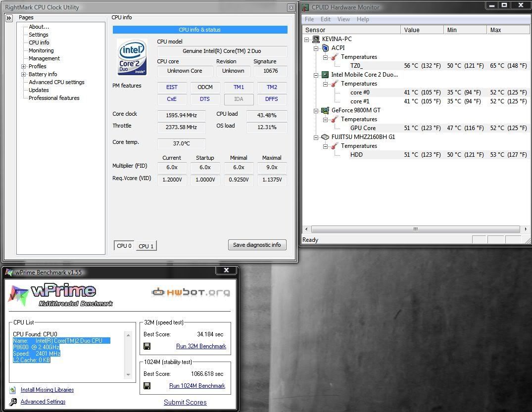This screenshot has height=412, width=532.
Task: Click the Advanced Settings wrench icon
Action: click(x=13, y=402)
